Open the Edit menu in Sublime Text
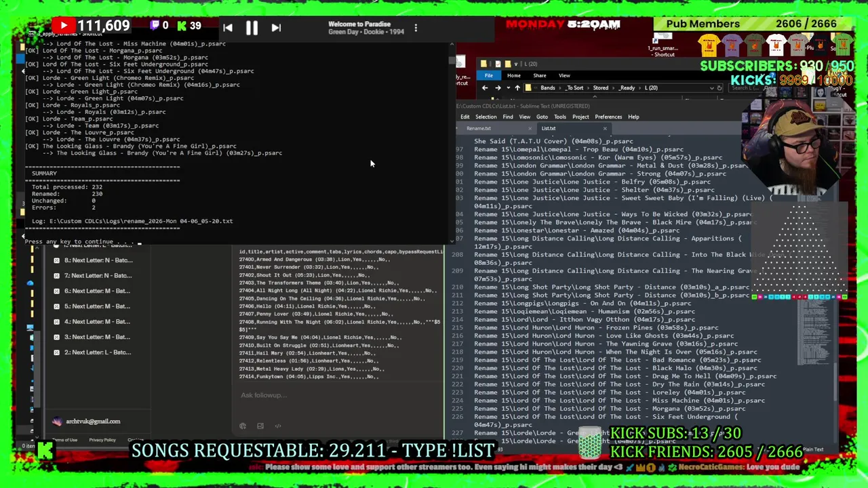 pyautogui.click(x=465, y=117)
